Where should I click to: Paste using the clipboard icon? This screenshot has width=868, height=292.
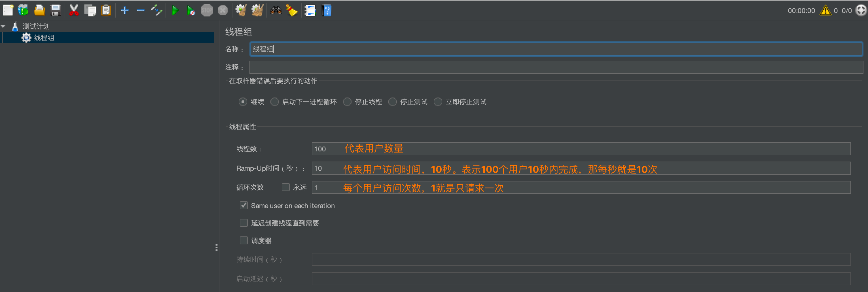click(106, 10)
